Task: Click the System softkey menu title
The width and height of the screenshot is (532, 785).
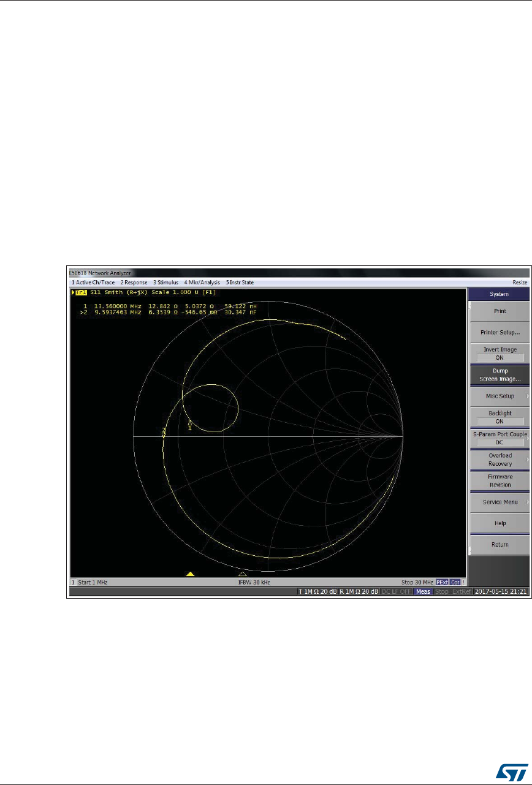Action: (x=500, y=294)
